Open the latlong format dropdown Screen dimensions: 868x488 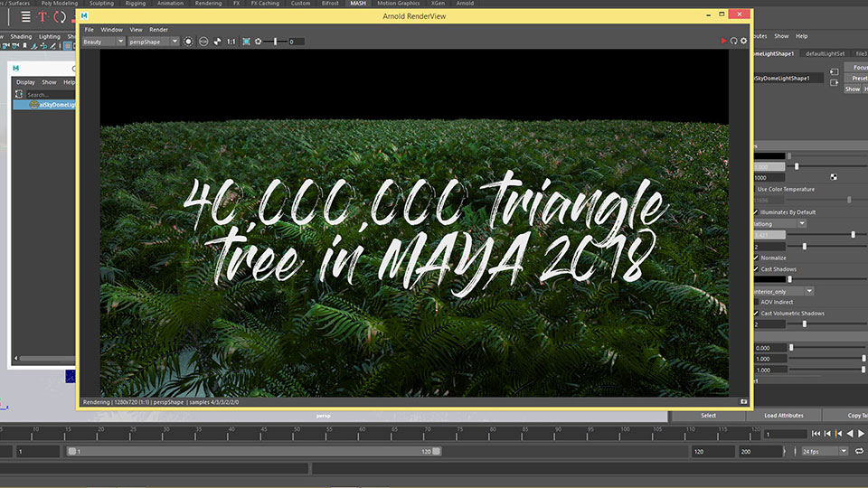click(x=779, y=223)
